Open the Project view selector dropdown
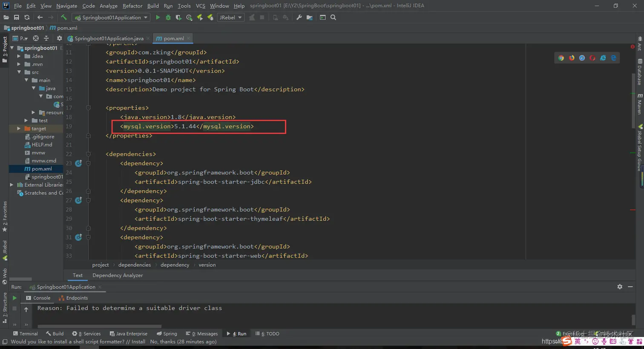This screenshot has height=349, width=644. click(x=20, y=38)
